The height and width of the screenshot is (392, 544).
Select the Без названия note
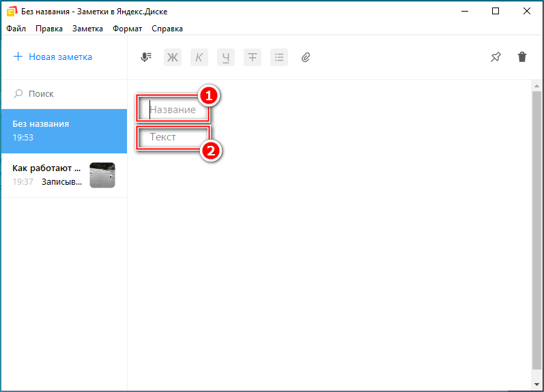(63, 130)
